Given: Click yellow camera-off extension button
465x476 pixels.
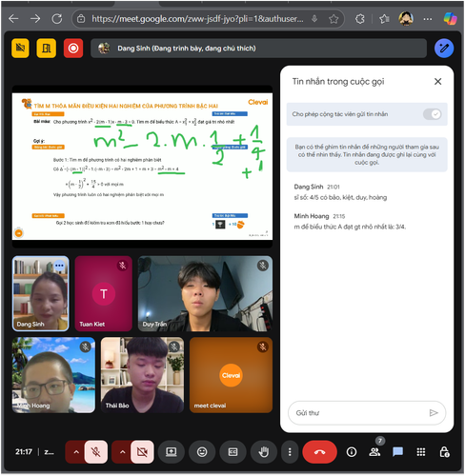Looking at the screenshot, I should (x=20, y=49).
